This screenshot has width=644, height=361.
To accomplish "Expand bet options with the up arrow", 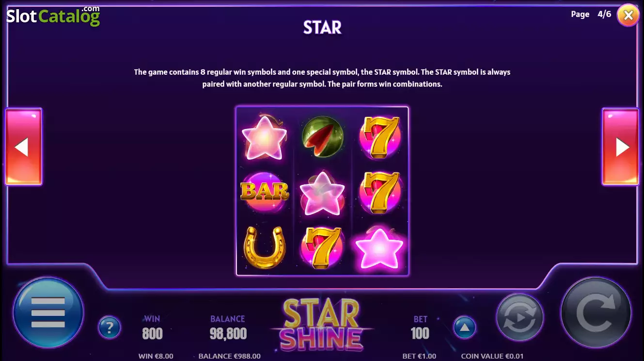I will tap(465, 328).
